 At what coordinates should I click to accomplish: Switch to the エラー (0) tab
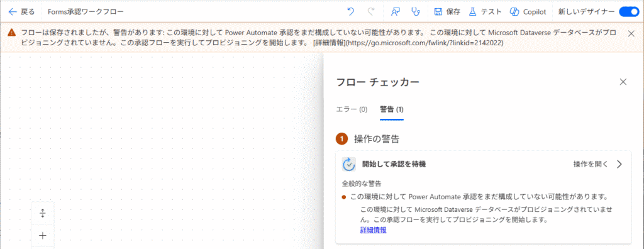(352, 109)
